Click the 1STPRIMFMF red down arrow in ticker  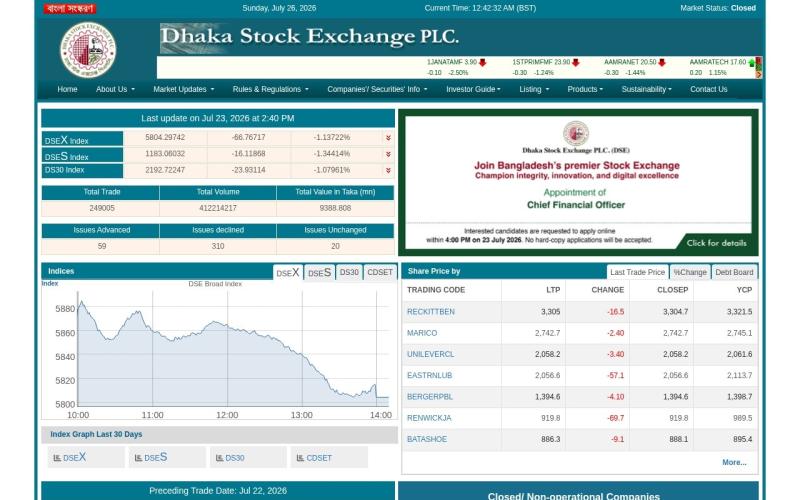tap(576, 62)
